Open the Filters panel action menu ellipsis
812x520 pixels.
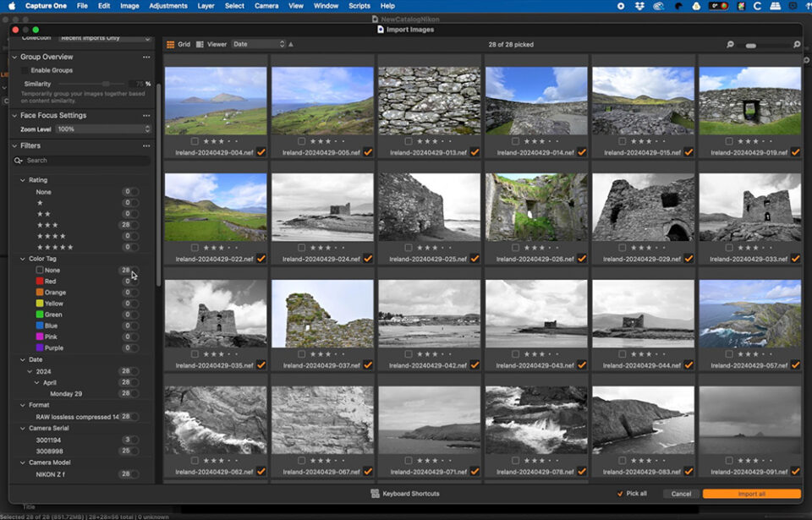point(145,145)
